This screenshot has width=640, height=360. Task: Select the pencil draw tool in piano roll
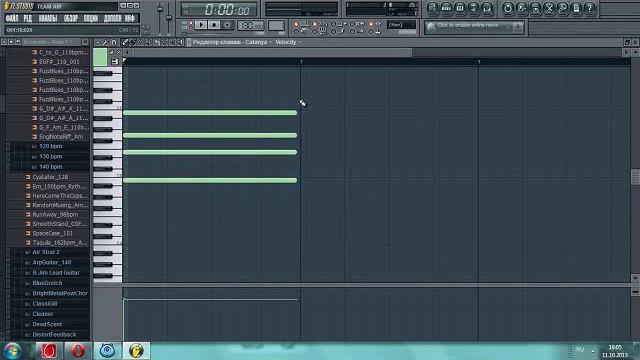(125, 42)
